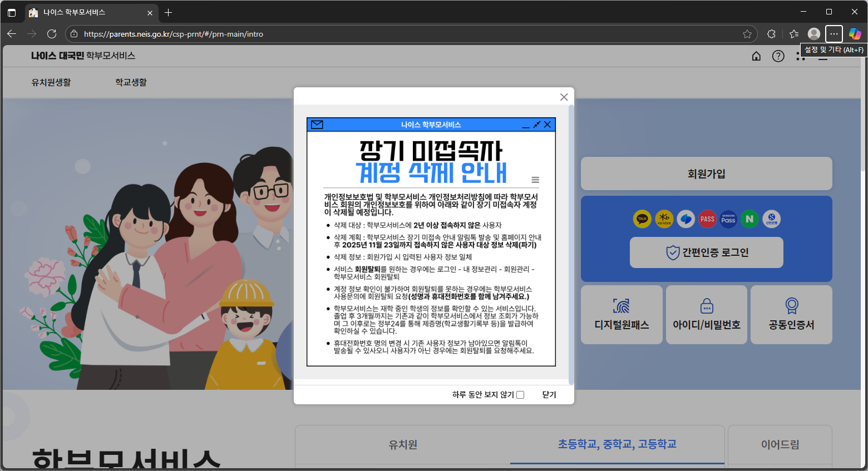This screenshot has height=471, width=868.
Task: Close the 나이스 학부모서비스 browser tab
Action: [150, 13]
